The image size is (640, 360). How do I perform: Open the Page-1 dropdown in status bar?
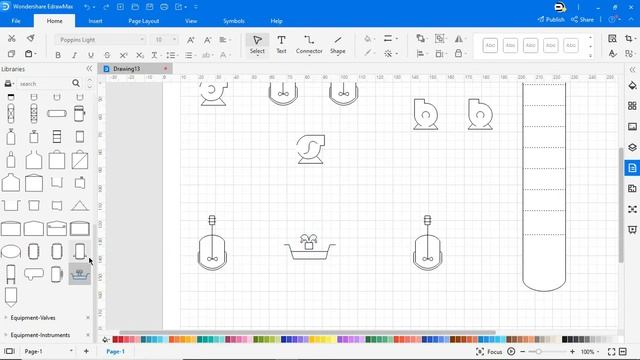point(71,351)
